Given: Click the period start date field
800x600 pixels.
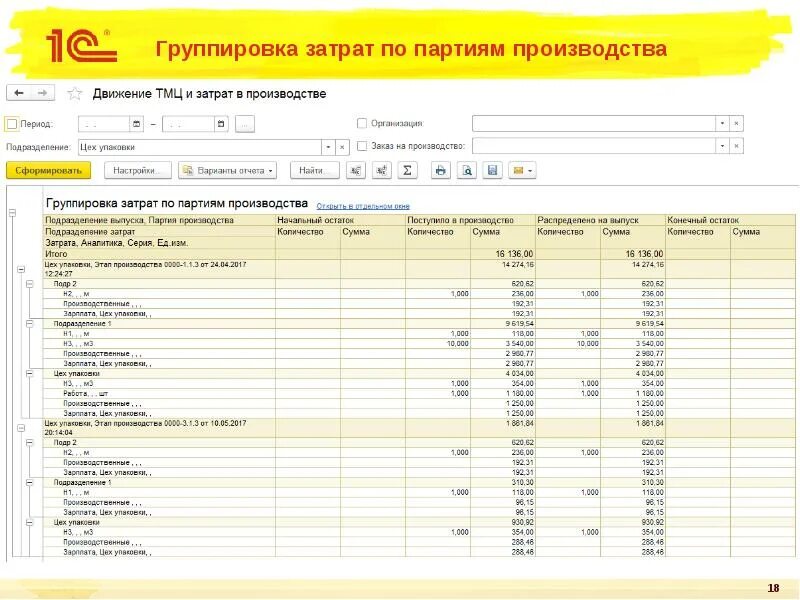Looking at the screenshot, I should click(x=104, y=123).
